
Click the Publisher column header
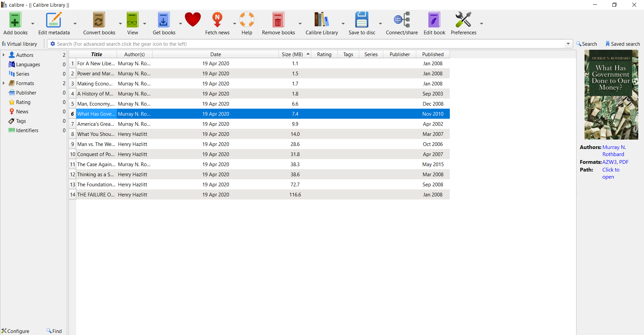pyautogui.click(x=400, y=54)
